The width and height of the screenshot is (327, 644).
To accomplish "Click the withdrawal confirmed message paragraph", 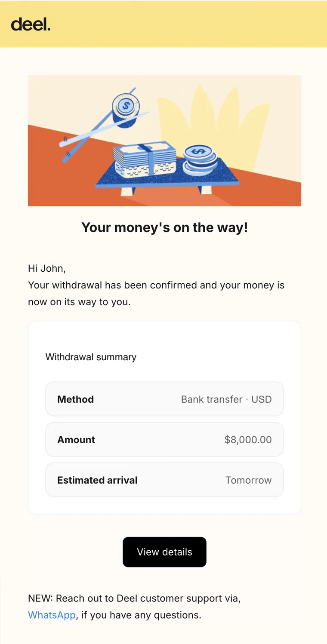I will [x=156, y=293].
